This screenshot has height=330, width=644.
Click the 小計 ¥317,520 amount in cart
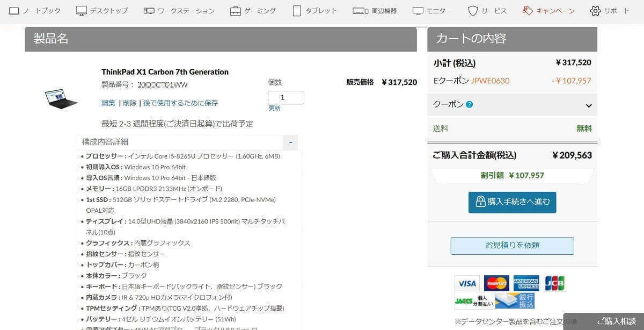tap(573, 62)
